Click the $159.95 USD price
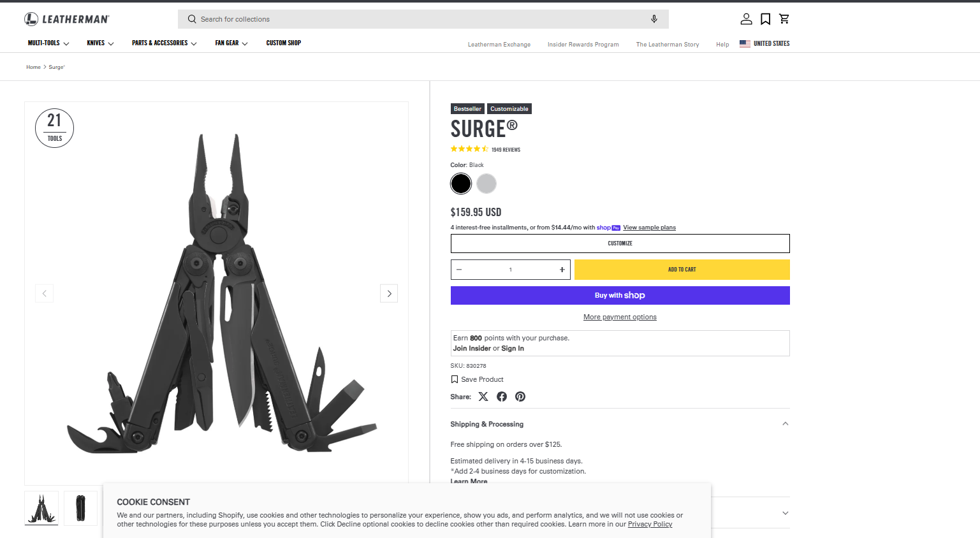This screenshot has height=538, width=980. click(x=476, y=212)
